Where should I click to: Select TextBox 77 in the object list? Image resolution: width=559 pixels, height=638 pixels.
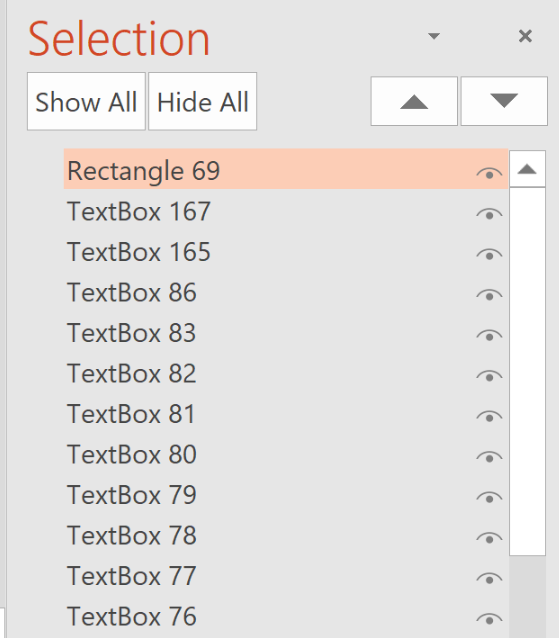286,576
